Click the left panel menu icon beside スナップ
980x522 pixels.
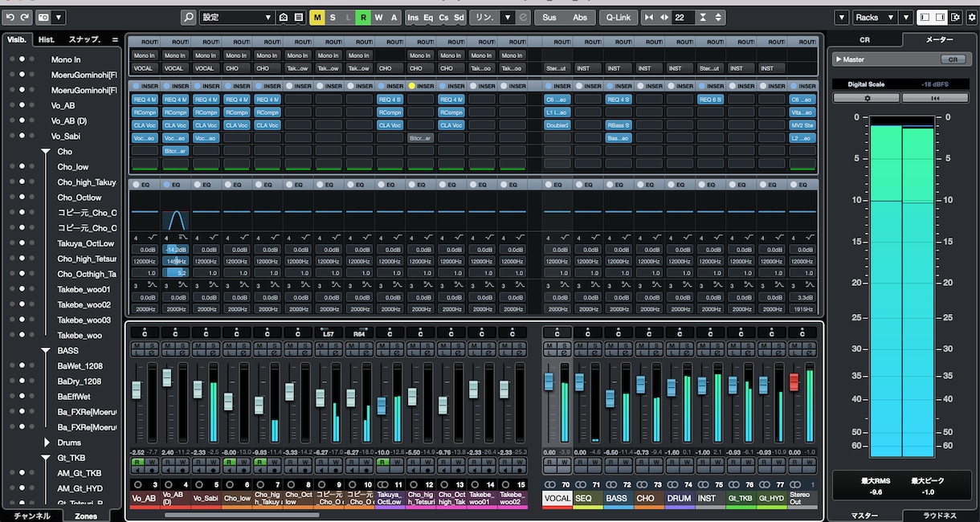point(115,39)
